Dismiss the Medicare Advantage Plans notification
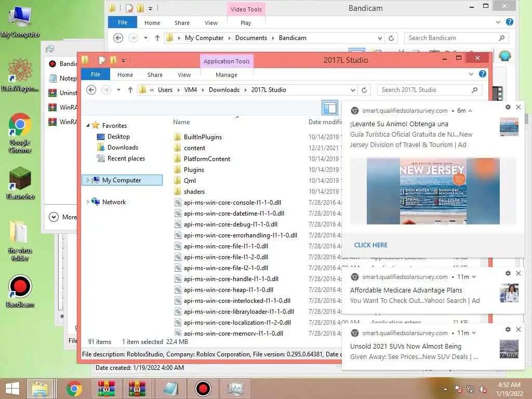 point(518,273)
